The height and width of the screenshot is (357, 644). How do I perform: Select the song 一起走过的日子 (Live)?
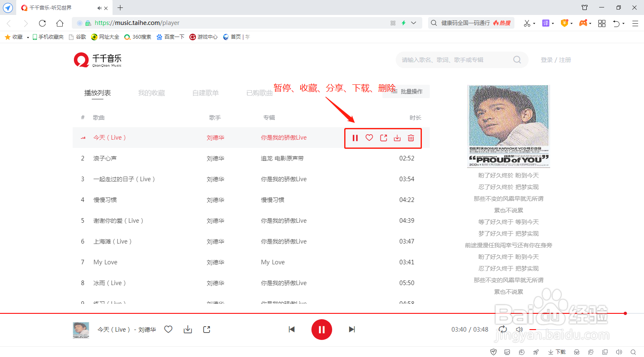pos(124,179)
